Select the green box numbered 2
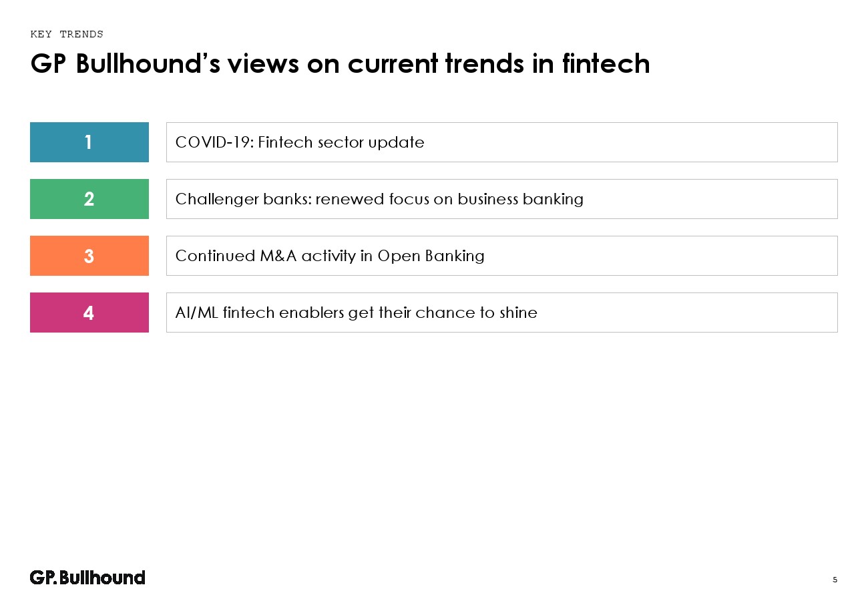This screenshot has width=868, height=601. pyautogui.click(x=89, y=199)
